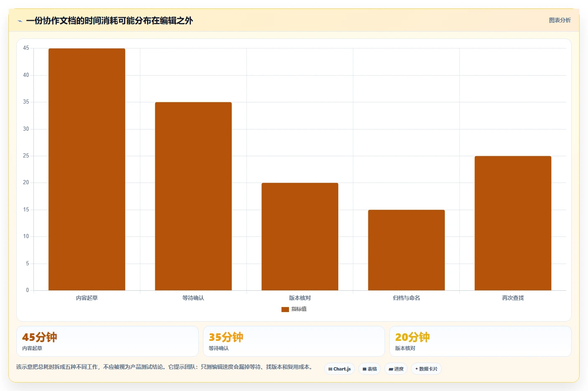The image size is (588, 391).
Task: Click the 版本核对 bar in chart
Action: coord(300,236)
